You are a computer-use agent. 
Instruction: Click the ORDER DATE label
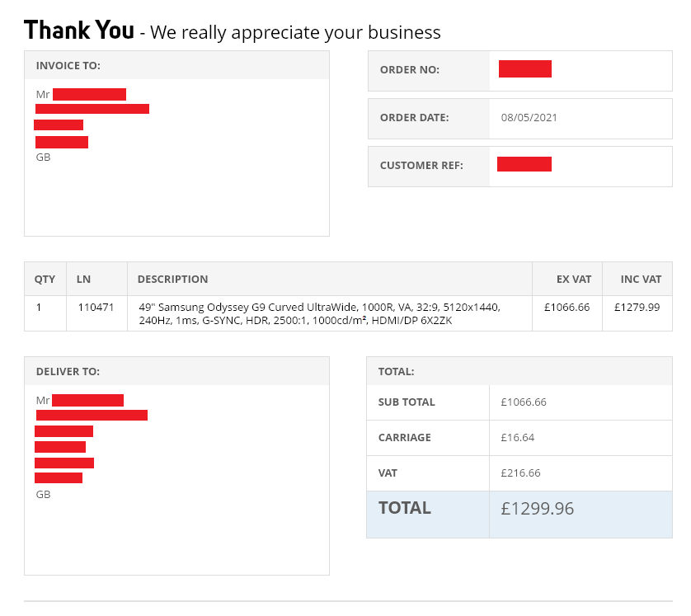tap(414, 118)
